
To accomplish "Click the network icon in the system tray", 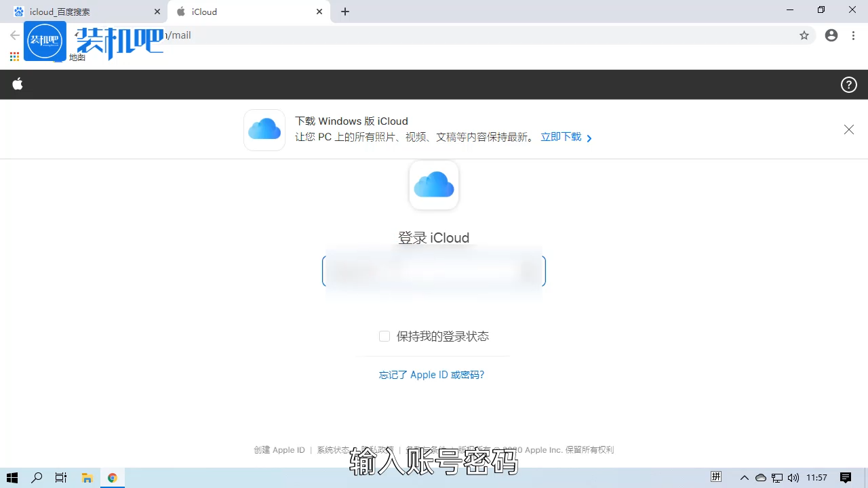I will [x=776, y=477].
